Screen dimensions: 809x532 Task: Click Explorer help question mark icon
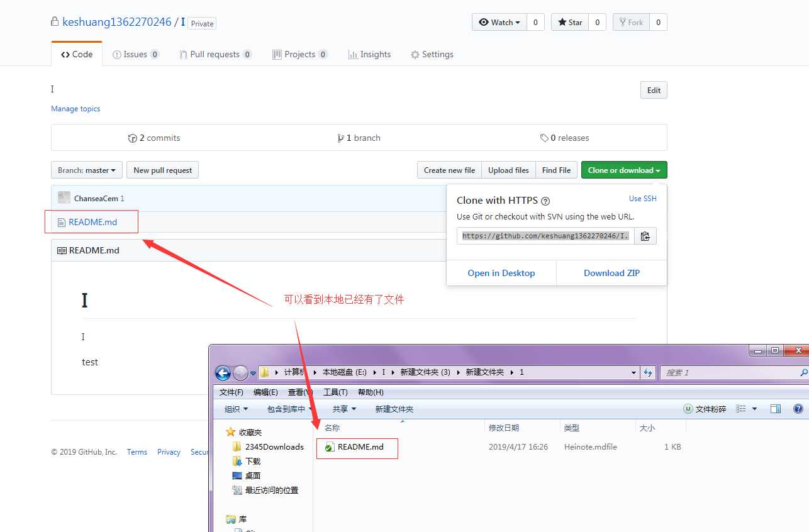pyautogui.click(x=798, y=409)
